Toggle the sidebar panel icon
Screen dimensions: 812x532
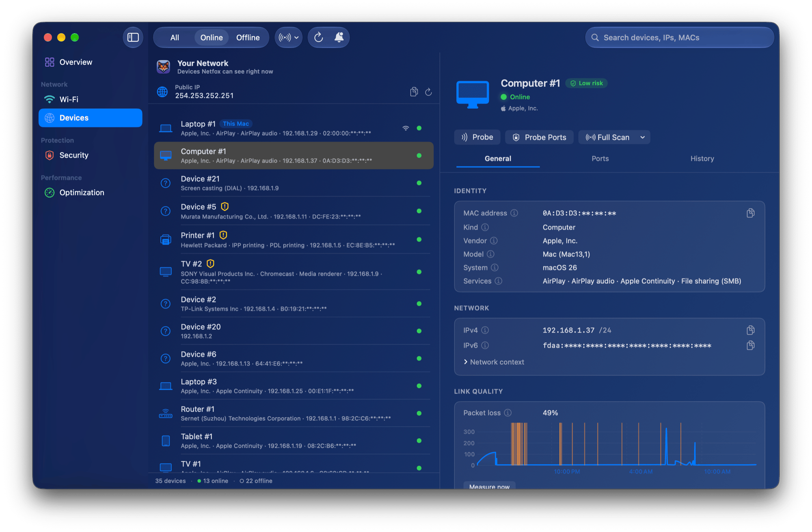coord(133,37)
